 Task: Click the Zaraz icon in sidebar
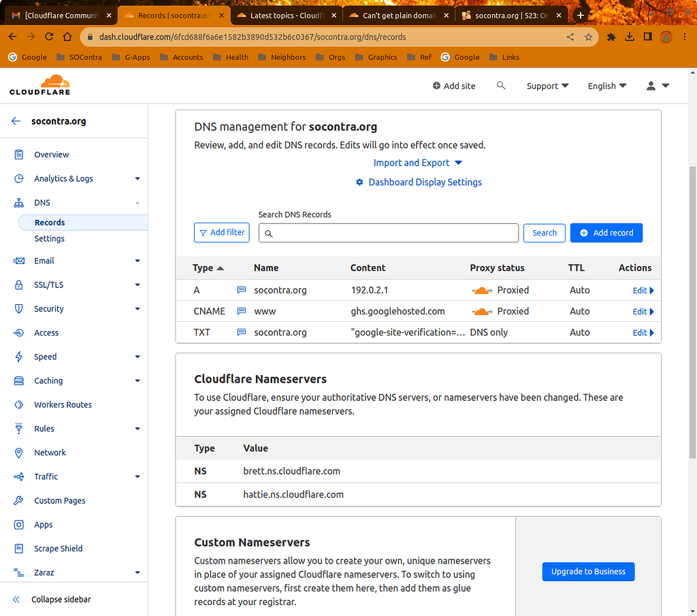[18, 573]
